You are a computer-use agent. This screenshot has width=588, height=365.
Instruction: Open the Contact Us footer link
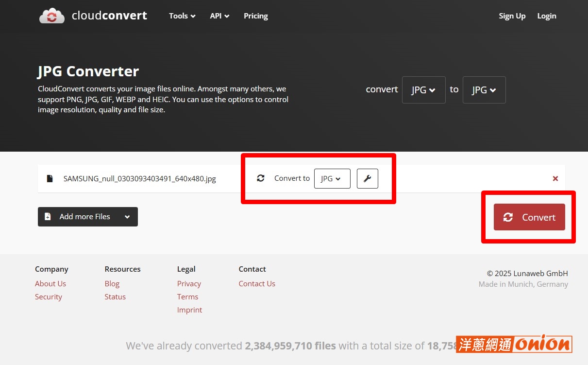click(257, 283)
